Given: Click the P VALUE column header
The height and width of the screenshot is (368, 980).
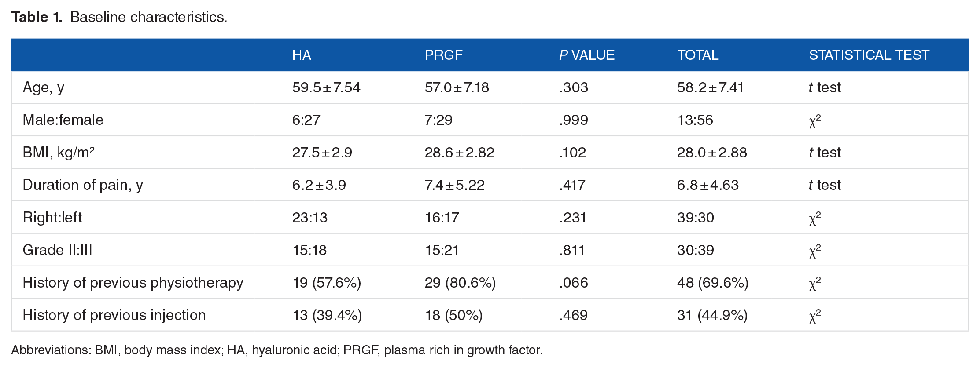Looking at the screenshot, I should (587, 55).
